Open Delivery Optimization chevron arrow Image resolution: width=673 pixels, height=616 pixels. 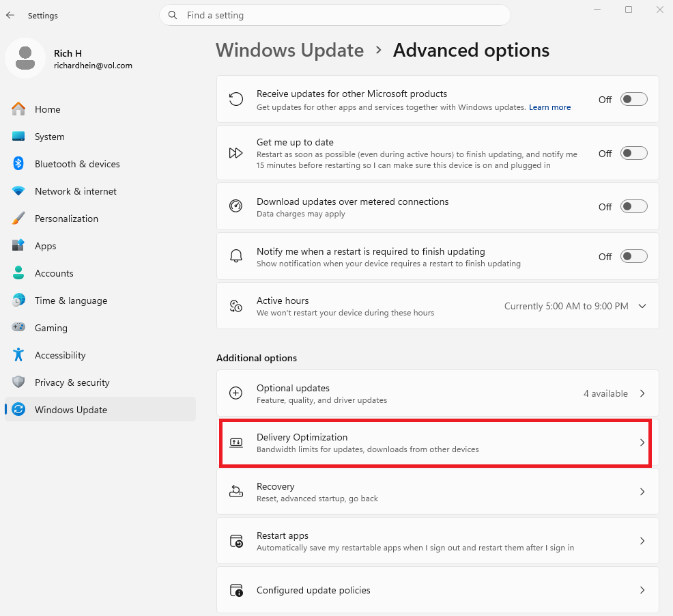(642, 443)
